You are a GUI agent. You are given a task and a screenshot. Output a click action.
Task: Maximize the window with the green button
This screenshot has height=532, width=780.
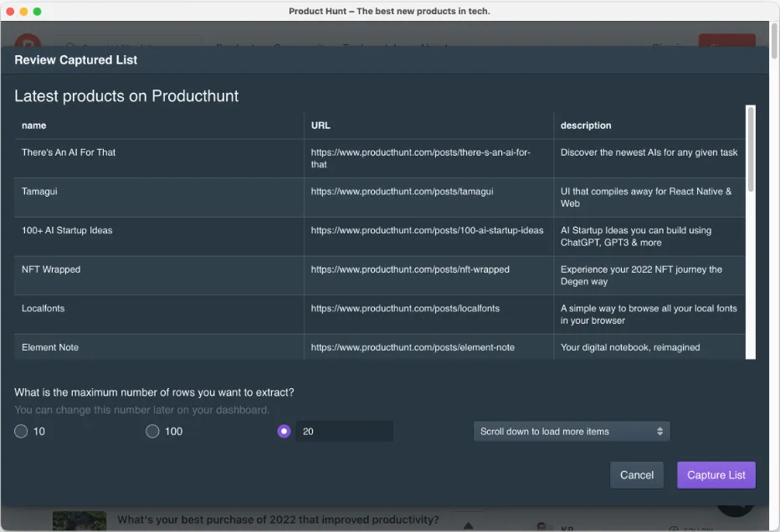37,11
